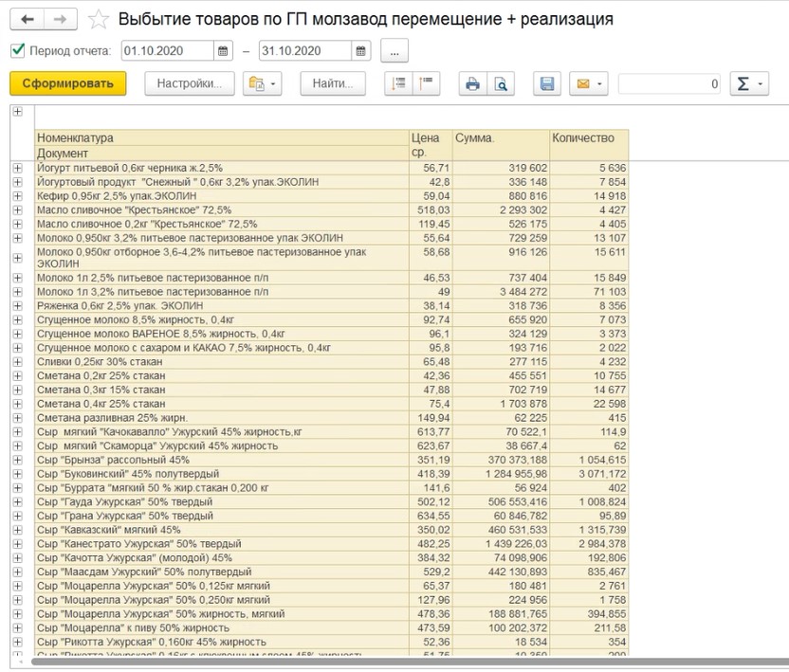The image size is (789, 672).
Task: Expand row Молоко 1л 3,2% питьевое
Action: (x=18, y=292)
